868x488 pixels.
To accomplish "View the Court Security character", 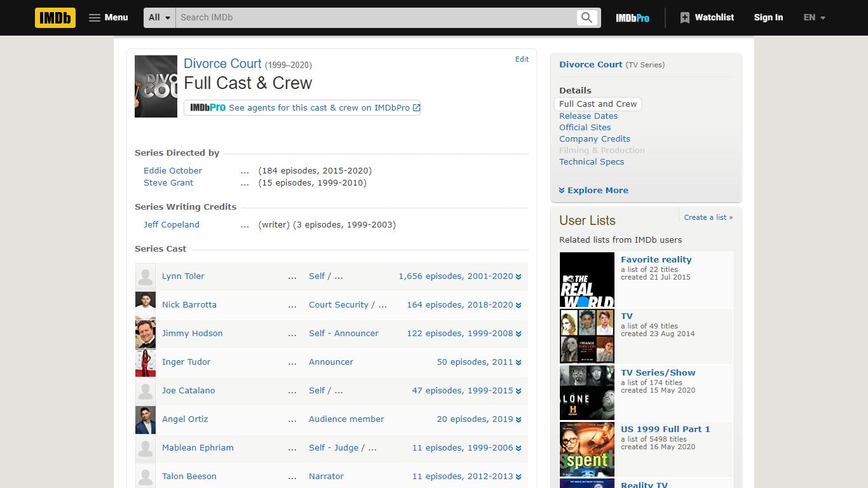I will click(x=339, y=305).
